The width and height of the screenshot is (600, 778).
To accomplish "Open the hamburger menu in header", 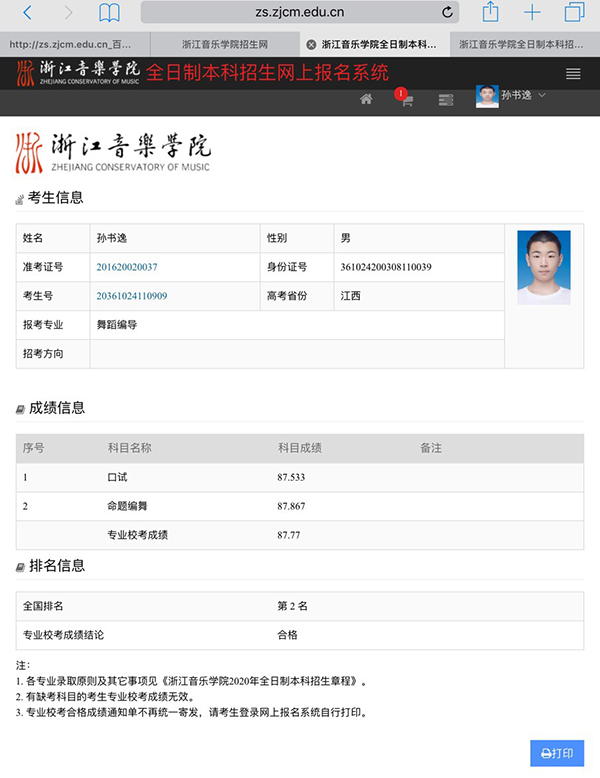I will pos(573,74).
